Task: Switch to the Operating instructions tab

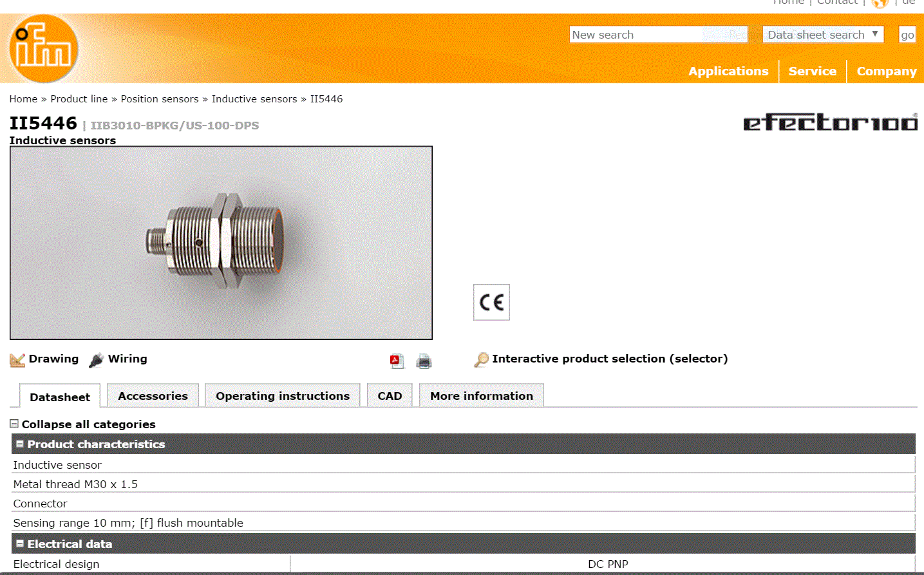Action: click(283, 395)
